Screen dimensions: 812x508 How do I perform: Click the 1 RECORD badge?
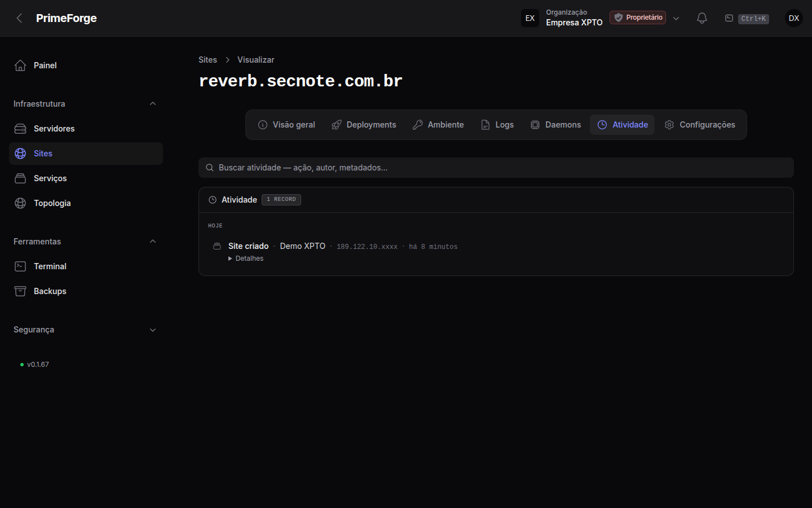(x=281, y=199)
